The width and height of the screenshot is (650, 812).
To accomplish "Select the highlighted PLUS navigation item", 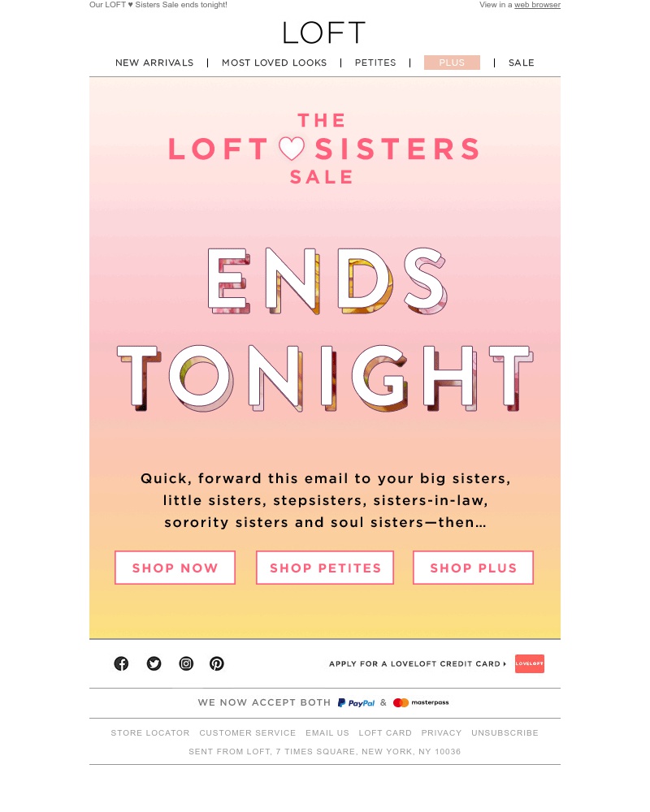I will [x=452, y=63].
